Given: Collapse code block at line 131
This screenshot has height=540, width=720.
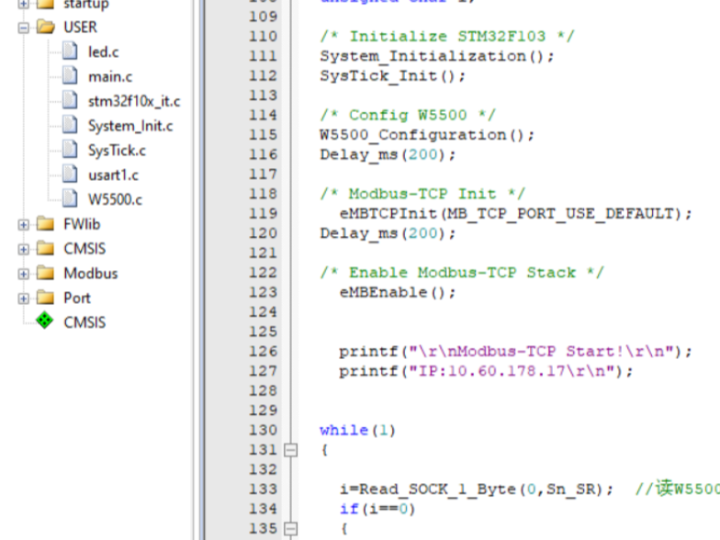Looking at the screenshot, I should pyautogui.click(x=291, y=450).
